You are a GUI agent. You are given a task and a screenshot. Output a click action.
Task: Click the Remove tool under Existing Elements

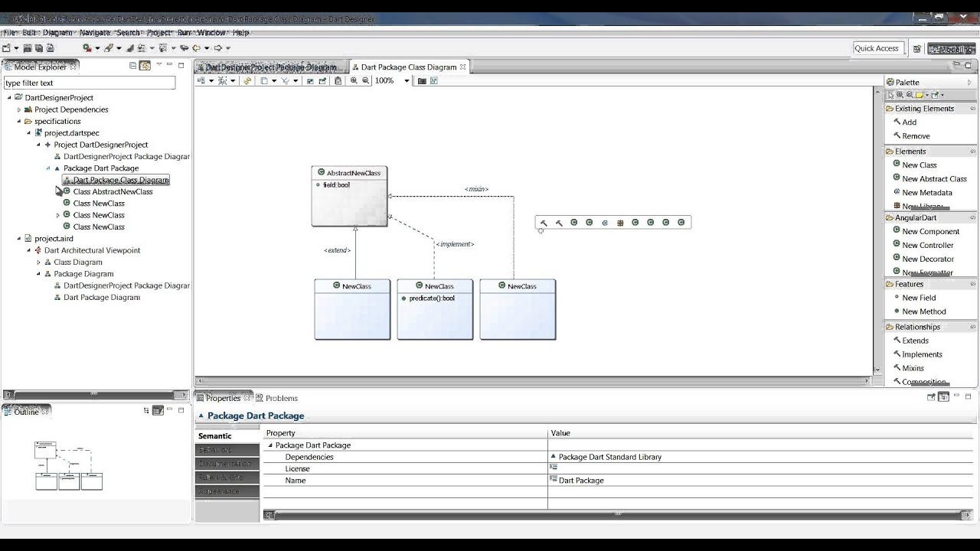pyautogui.click(x=911, y=135)
